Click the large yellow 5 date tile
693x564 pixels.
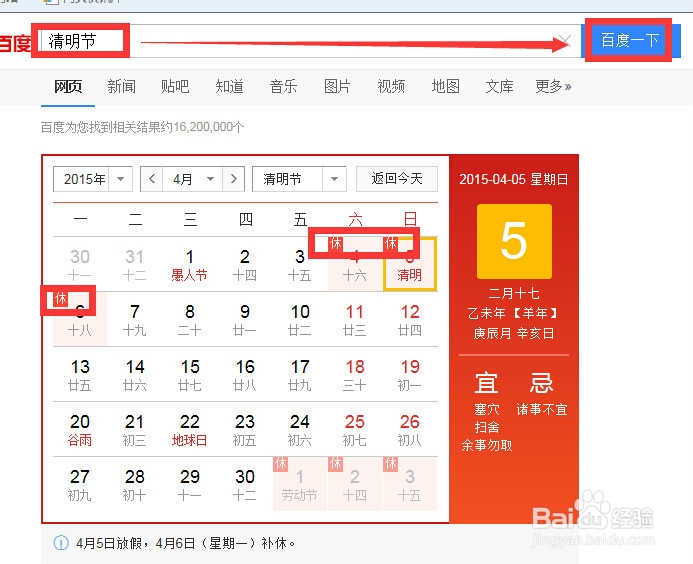(x=514, y=241)
